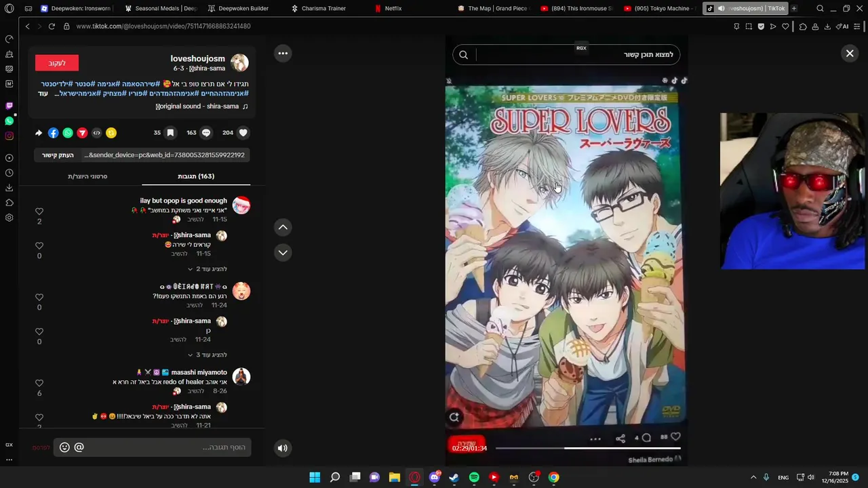Click the snapshot icon in address bar
Viewport: 868px width, 488px height.
[749, 26]
